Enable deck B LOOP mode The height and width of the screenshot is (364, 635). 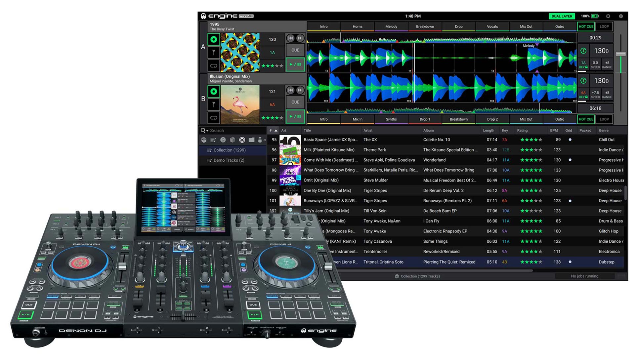click(604, 119)
